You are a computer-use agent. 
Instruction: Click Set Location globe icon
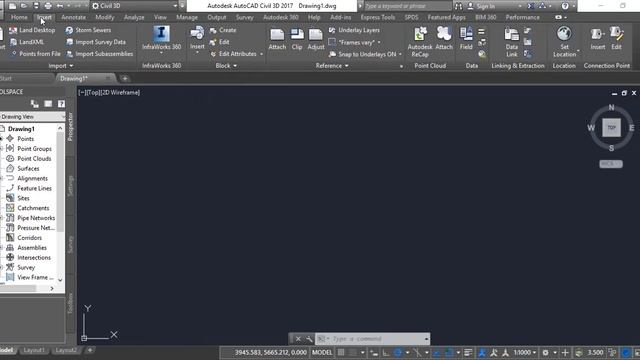coord(564,34)
